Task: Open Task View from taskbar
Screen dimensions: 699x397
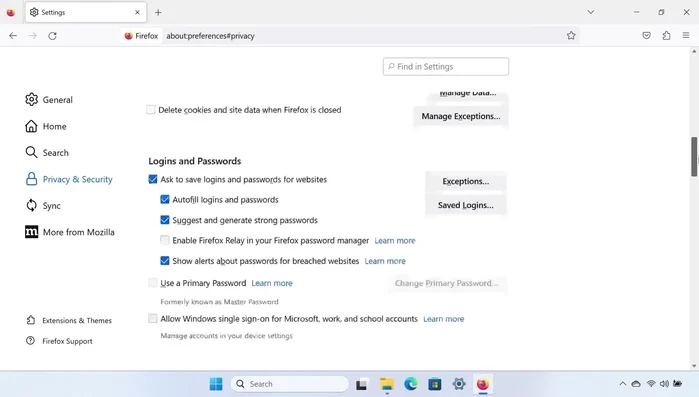Action: coord(362,384)
